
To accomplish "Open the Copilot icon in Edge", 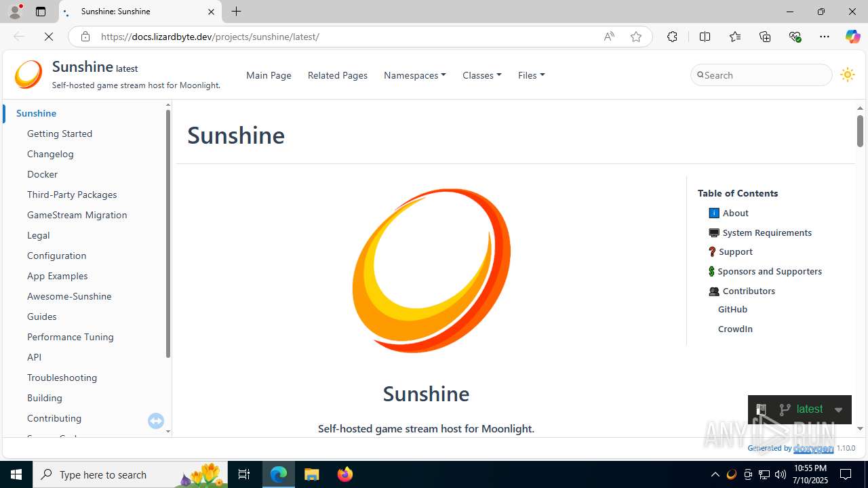I will click(x=852, y=37).
